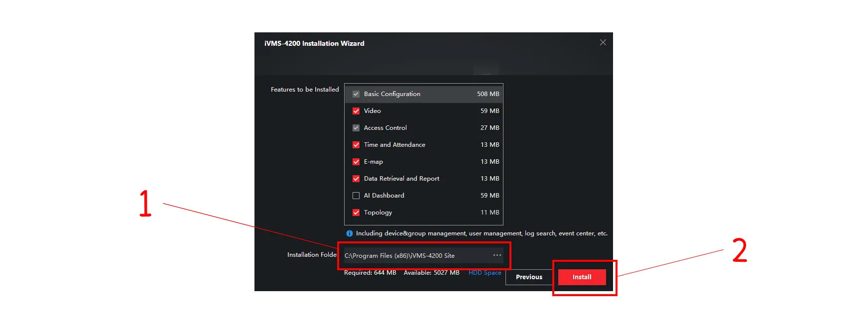Click the 27 MB size value
The image size is (868, 324).
point(490,128)
